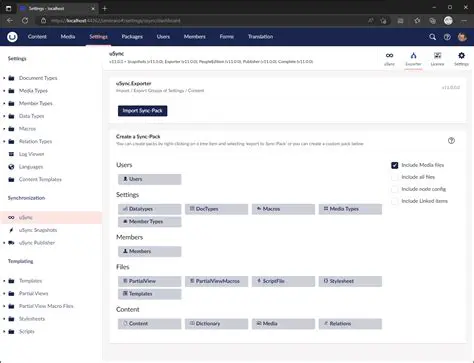
Task: Click the site info lock icon
Action: 43,21
